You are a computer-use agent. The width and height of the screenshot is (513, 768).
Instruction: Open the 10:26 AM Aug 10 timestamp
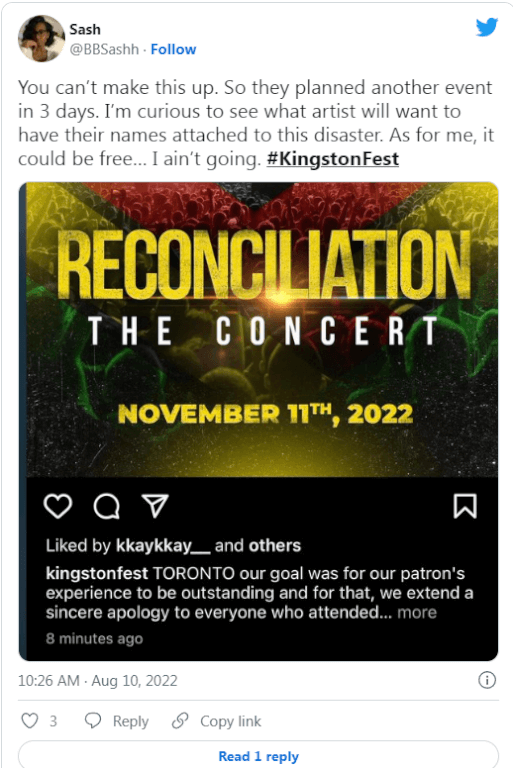click(x=98, y=681)
